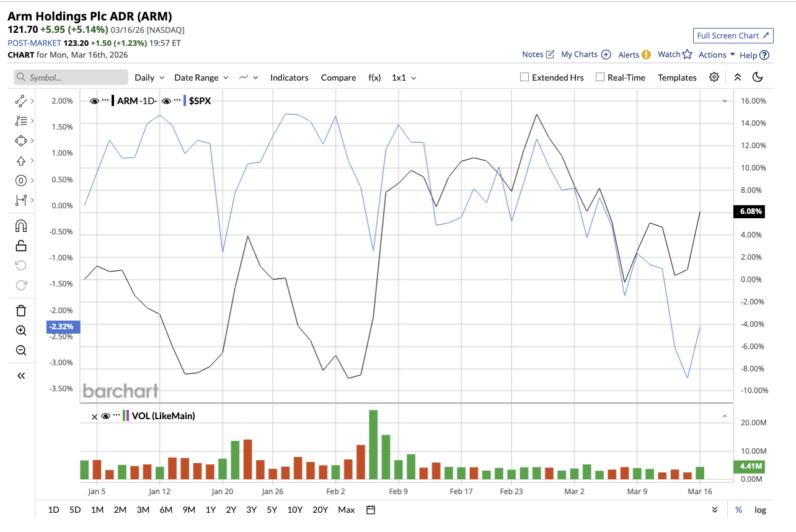Undo the last chart action
The width and height of the screenshot is (796, 532).
pyautogui.click(x=21, y=265)
